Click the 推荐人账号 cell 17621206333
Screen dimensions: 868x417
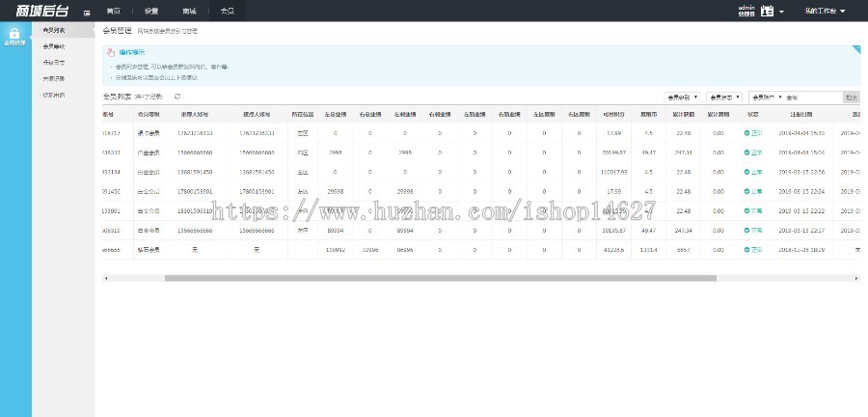tap(195, 133)
